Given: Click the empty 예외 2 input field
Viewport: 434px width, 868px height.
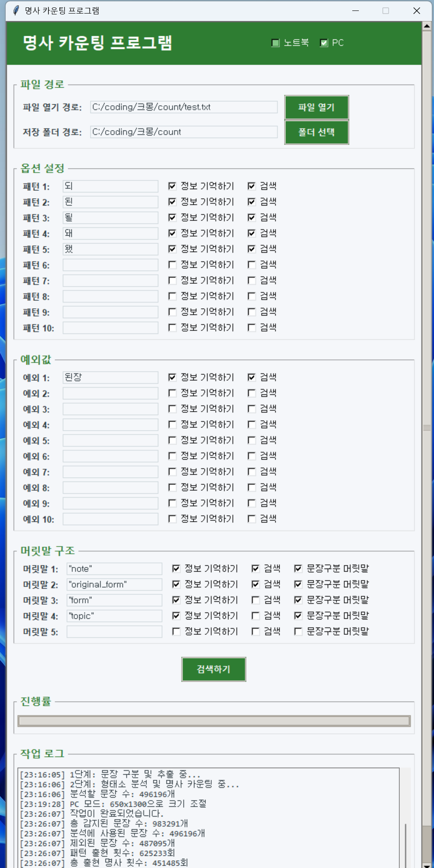Looking at the screenshot, I should coord(110,393).
